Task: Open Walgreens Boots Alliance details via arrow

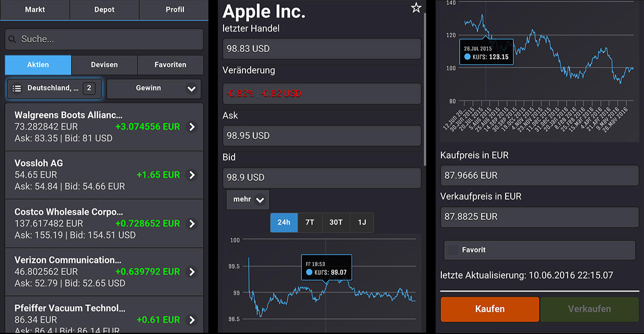Action: (192, 127)
